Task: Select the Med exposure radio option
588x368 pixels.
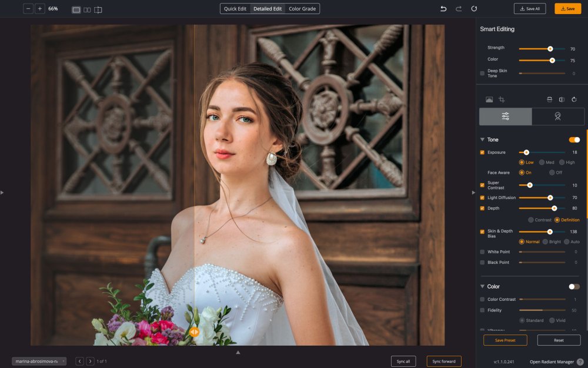Action: coord(542,163)
